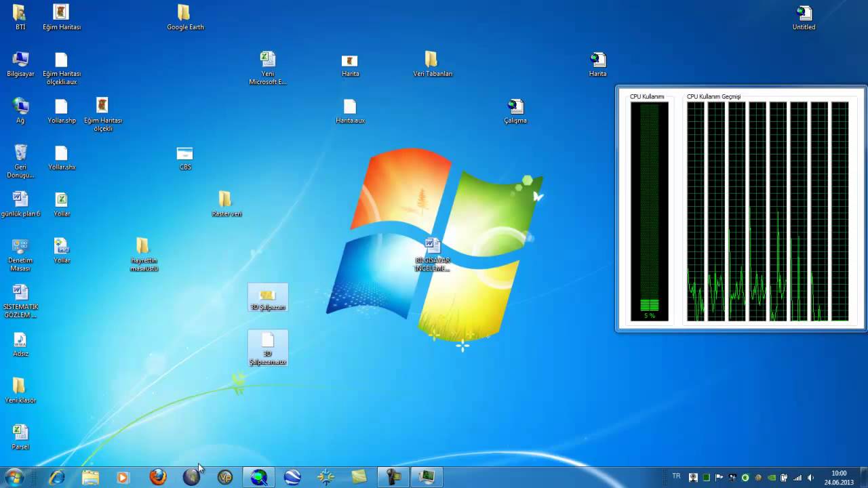Select the Yollar.shp file icon
Viewport: 868px width, 488px height.
pos(62,111)
